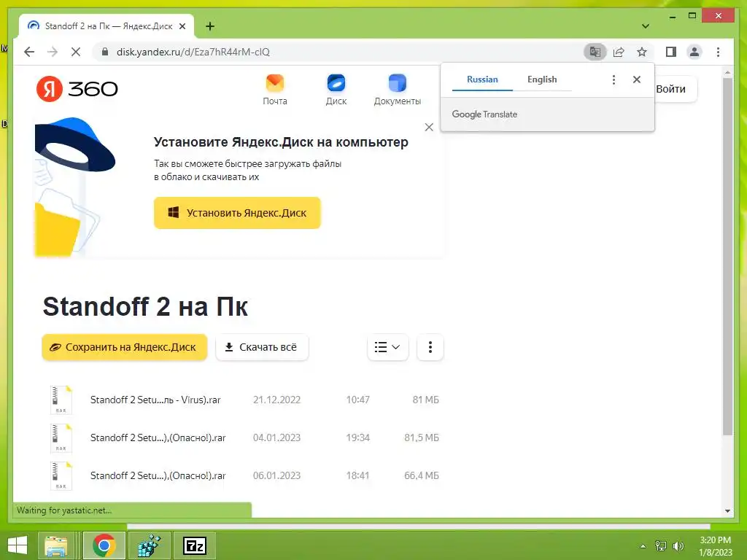Click Скачать всё download button
Viewport: 747px width, 560px height.
point(262,347)
